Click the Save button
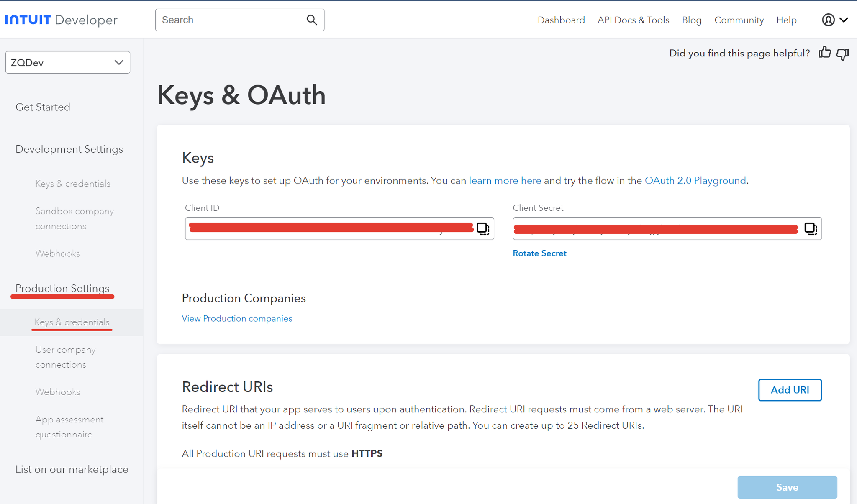 click(787, 487)
